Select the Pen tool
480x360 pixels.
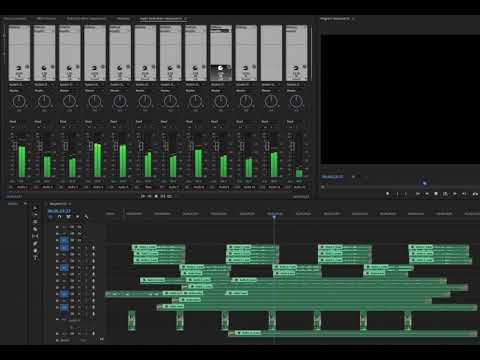point(35,244)
